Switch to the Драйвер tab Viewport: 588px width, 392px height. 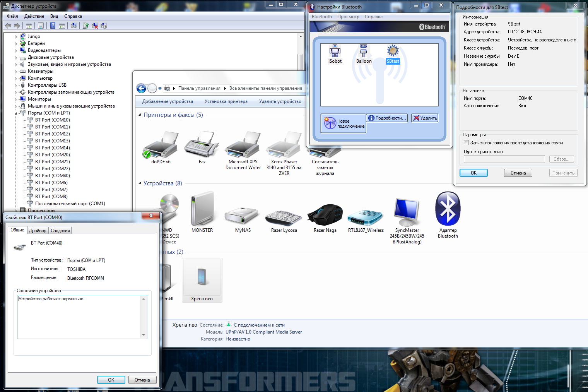coord(38,231)
